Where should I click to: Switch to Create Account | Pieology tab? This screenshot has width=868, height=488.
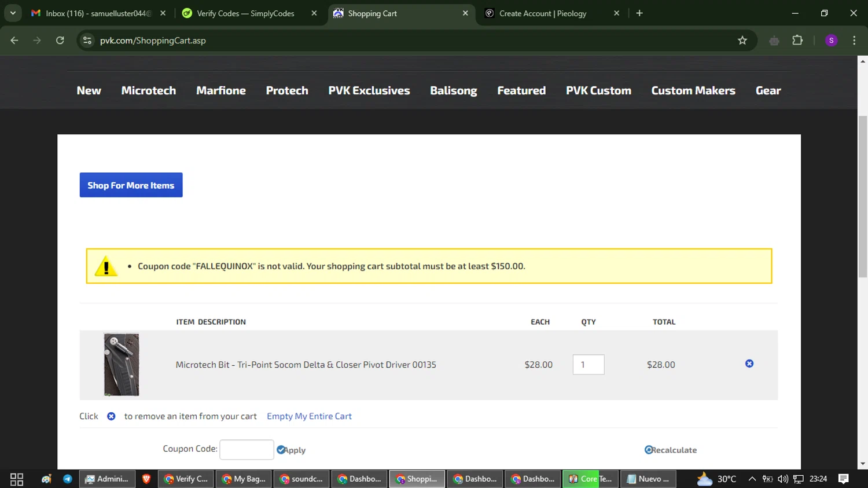[543, 13]
